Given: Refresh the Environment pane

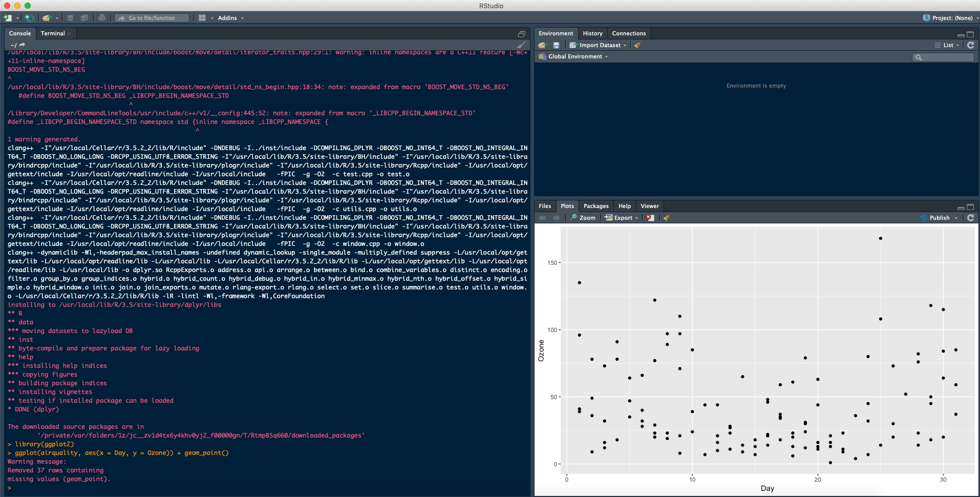Looking at the screenshot, I should coord(970,45).
